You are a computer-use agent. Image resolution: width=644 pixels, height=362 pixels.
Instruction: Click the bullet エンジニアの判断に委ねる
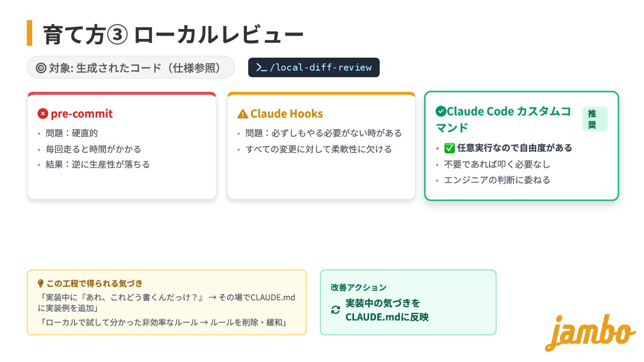[x=497, y=180]
